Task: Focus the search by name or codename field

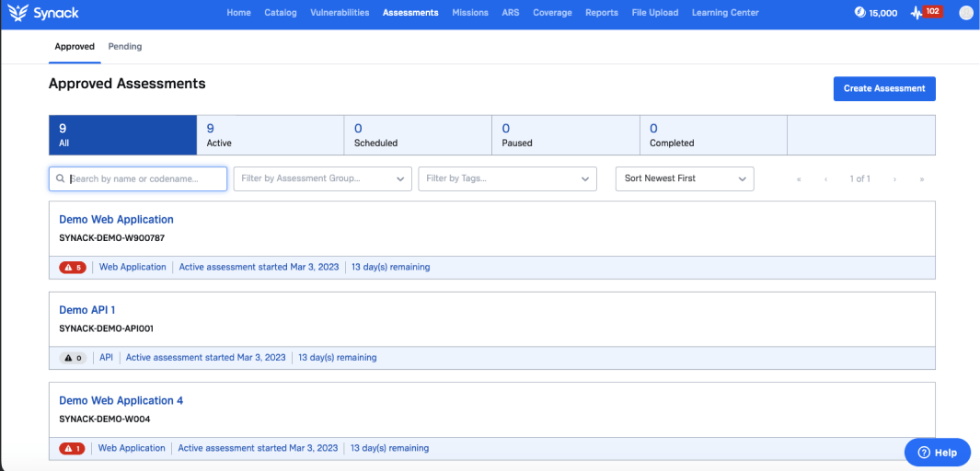Action: click(x=138, y=178)
